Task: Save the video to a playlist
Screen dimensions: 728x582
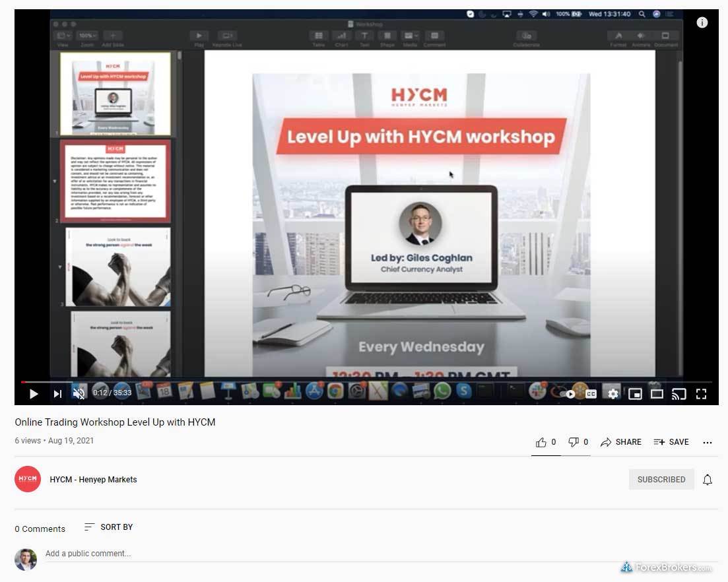Action: [671, 442]
